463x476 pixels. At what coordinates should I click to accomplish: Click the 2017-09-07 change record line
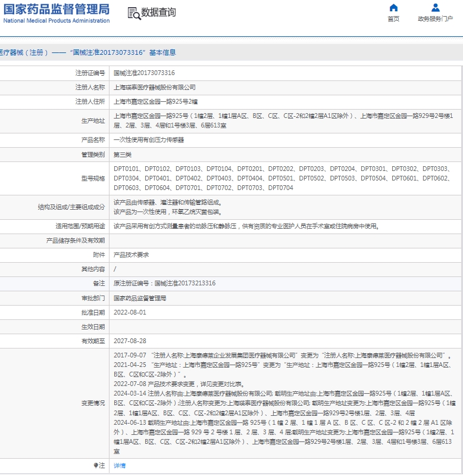click(282, 355)
